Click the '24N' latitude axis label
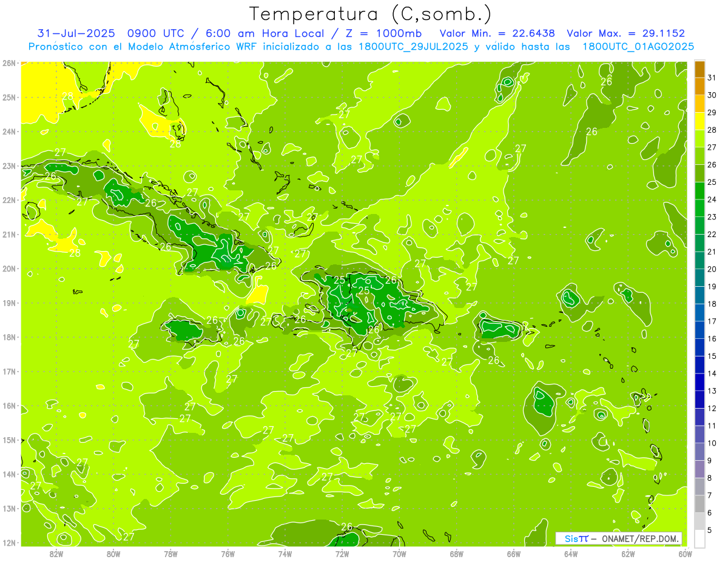 click(x=8, y=132)
